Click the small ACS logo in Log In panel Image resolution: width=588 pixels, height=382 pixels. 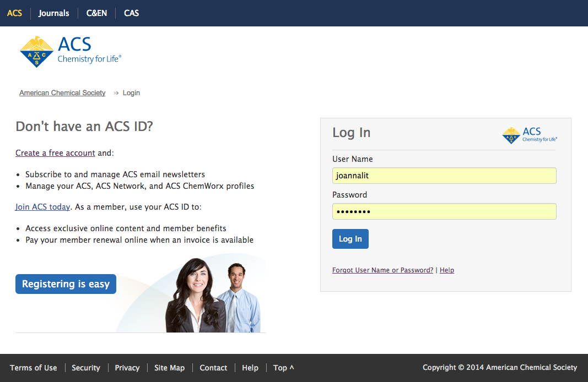point(530,135)
